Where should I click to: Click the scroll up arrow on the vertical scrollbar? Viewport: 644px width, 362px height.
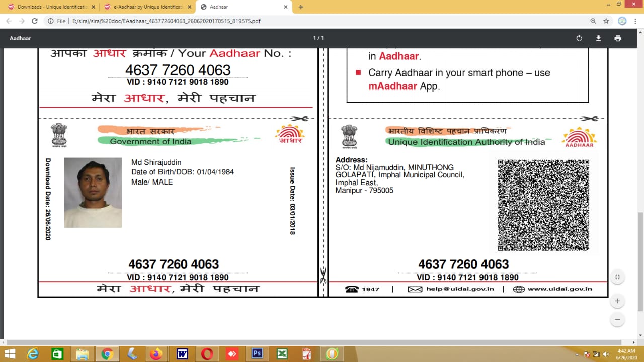(640, 31)
